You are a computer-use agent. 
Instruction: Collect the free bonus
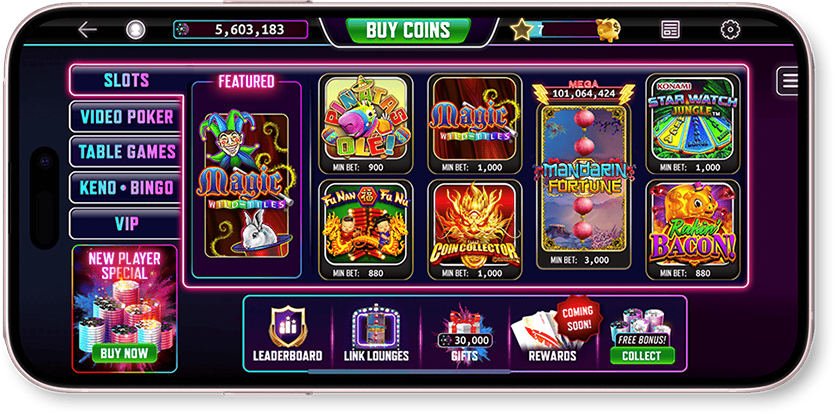pyautogui.click(x=642, y=355)
